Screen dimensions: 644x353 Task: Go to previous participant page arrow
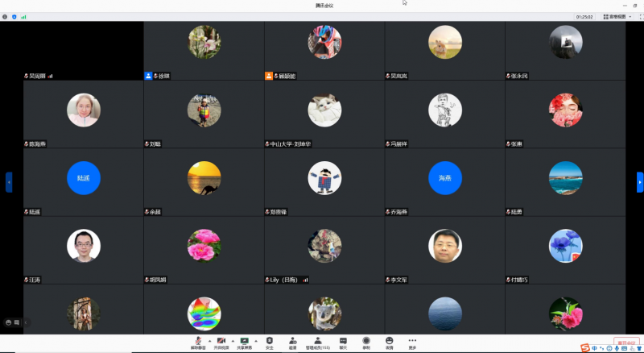(x=9, y=182)
